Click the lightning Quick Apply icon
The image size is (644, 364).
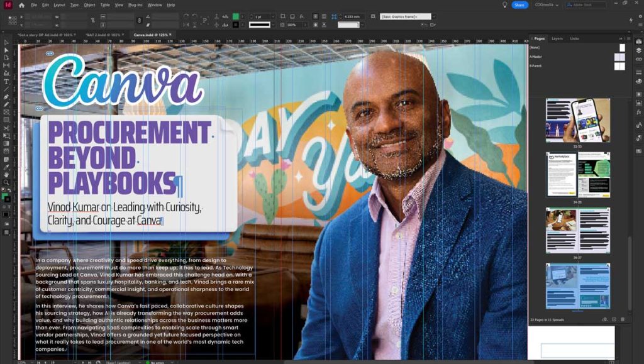(631, 20)
